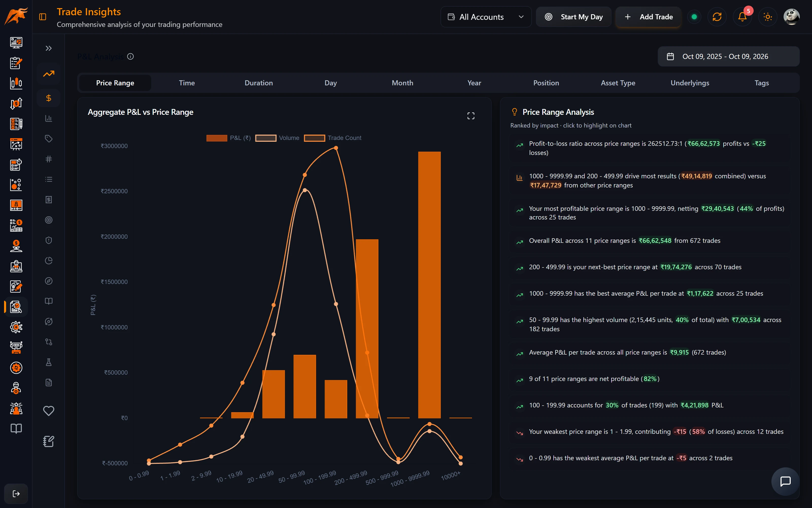Click the logout icon at sidebar bottom

coord(16,494)
